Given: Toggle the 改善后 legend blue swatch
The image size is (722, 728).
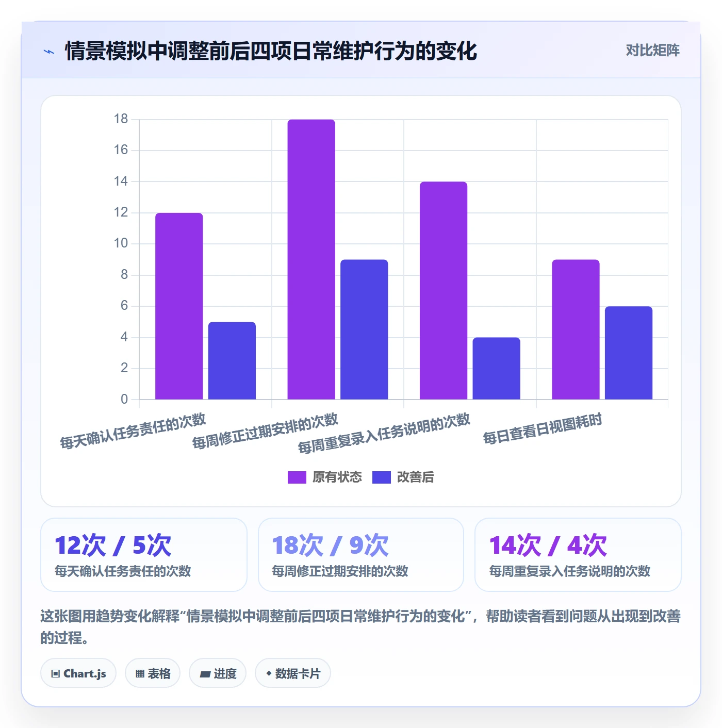Looking at the screenshot, I should point(381,477).
